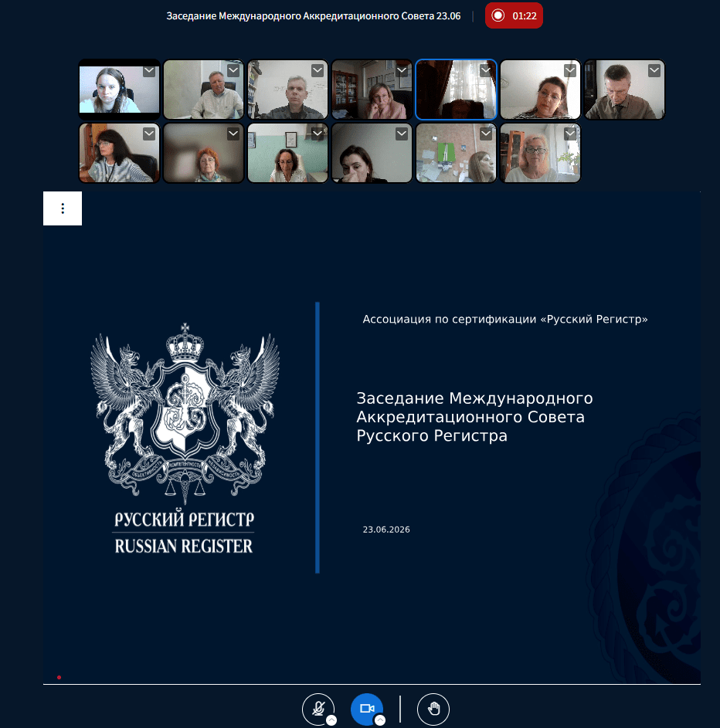Select video tile of woman with hand on face

[372, 153]
